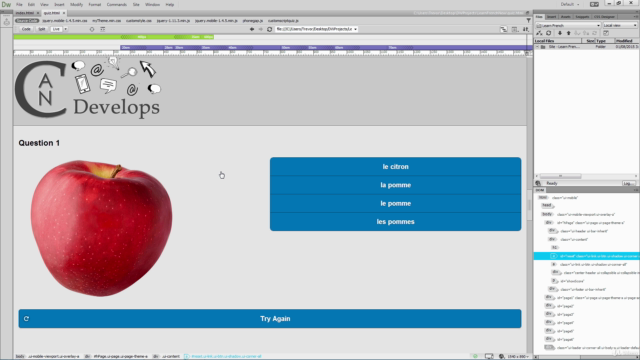The height and width of the screenshot is (360, 640).
Task: Switch to the Assets panel tab
Action: [566, 17]
